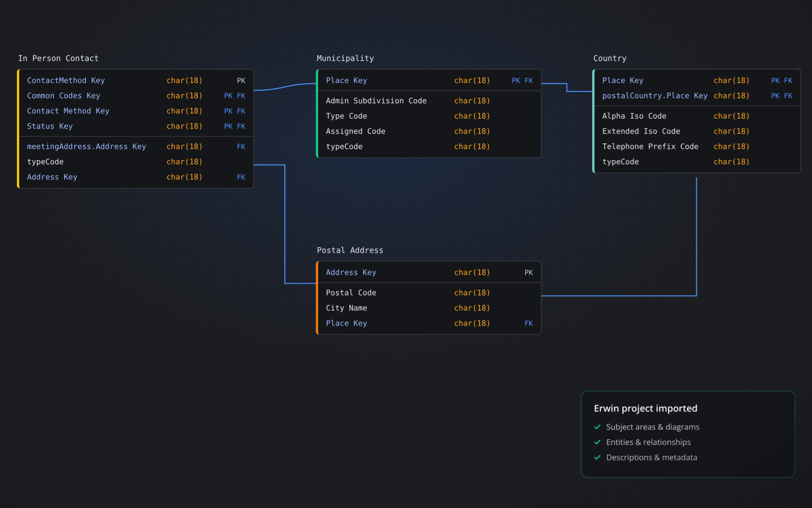The height and width of the screenshot is (508, 812).
Task: Click the ContactMethod Key attribute row
Action: pyautogui.click(x=136, y=80)
